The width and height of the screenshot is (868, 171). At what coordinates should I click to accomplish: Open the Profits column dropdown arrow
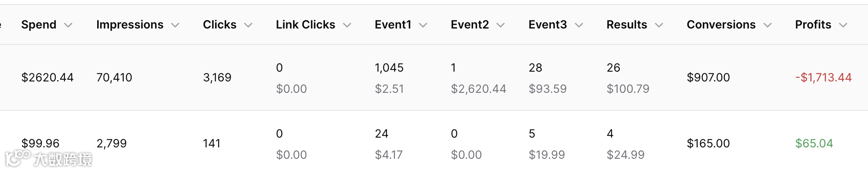[843, 25]
